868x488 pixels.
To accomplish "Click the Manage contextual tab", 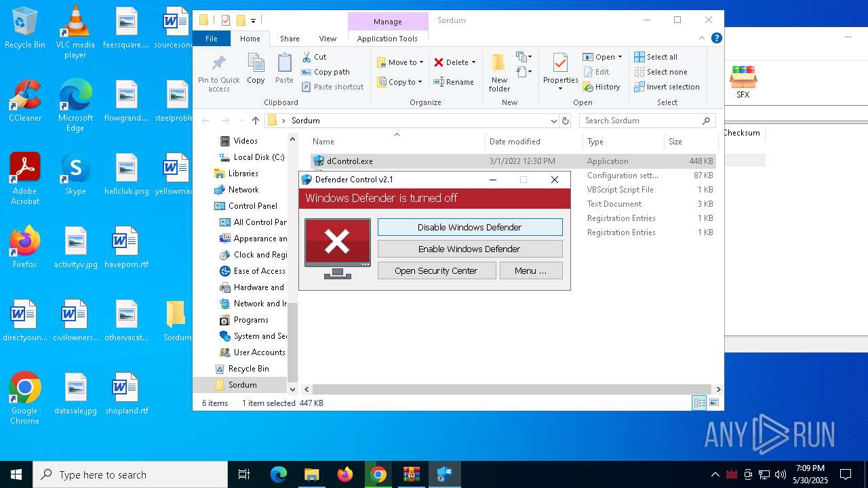I will (387, 22).
